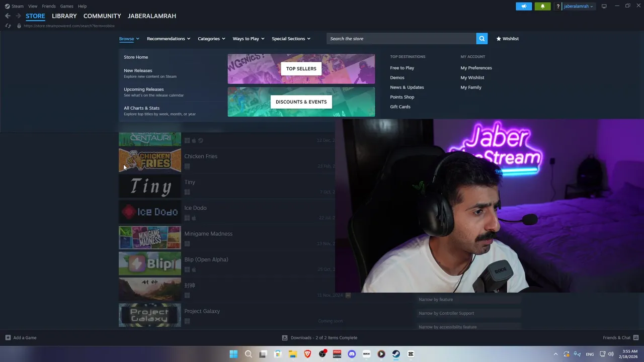Go back with the left arrow

[8, 16]
